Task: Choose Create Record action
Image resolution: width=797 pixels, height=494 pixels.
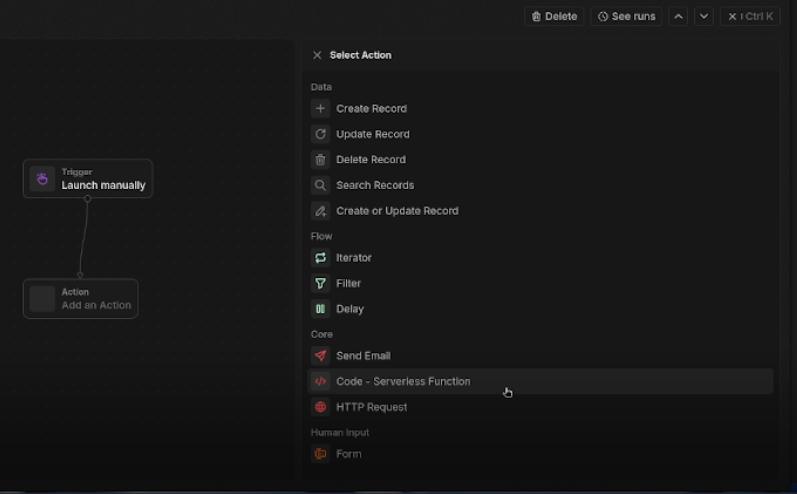Action: [x=541, y=108]
